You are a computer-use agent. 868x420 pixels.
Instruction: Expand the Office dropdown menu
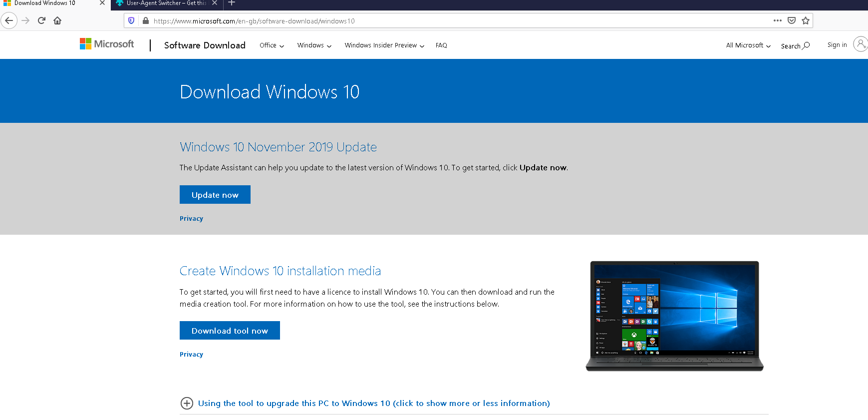[272, 45]
